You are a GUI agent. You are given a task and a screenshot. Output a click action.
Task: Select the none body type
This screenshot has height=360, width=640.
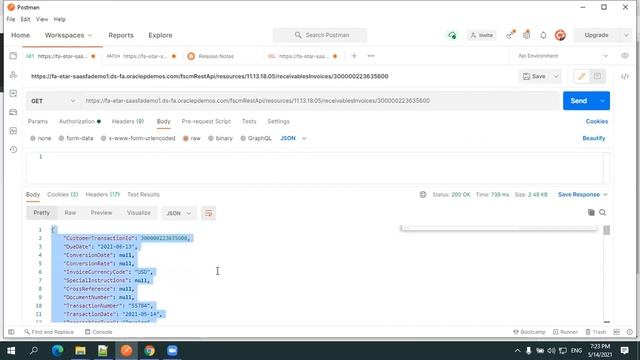(40, 138)
